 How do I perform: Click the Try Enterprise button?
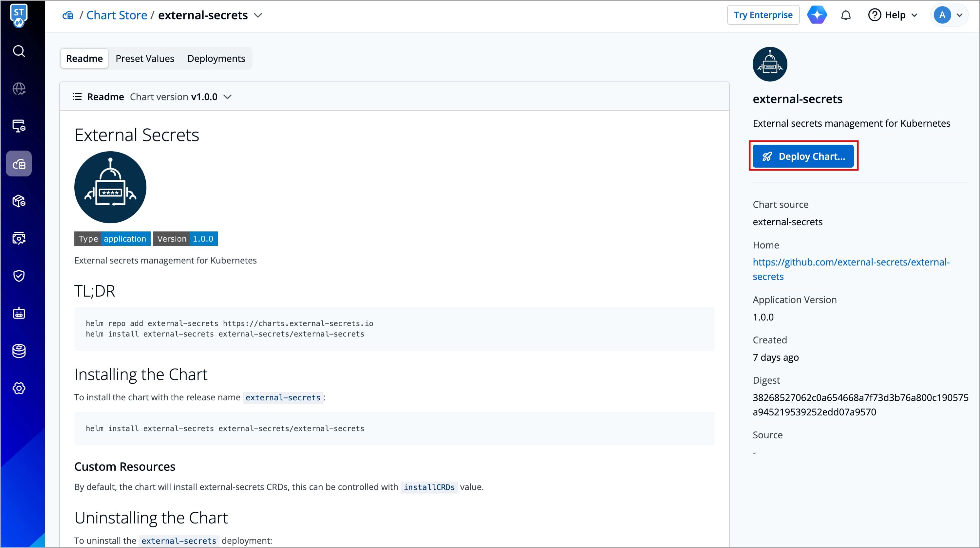click(x=763, y=15)
